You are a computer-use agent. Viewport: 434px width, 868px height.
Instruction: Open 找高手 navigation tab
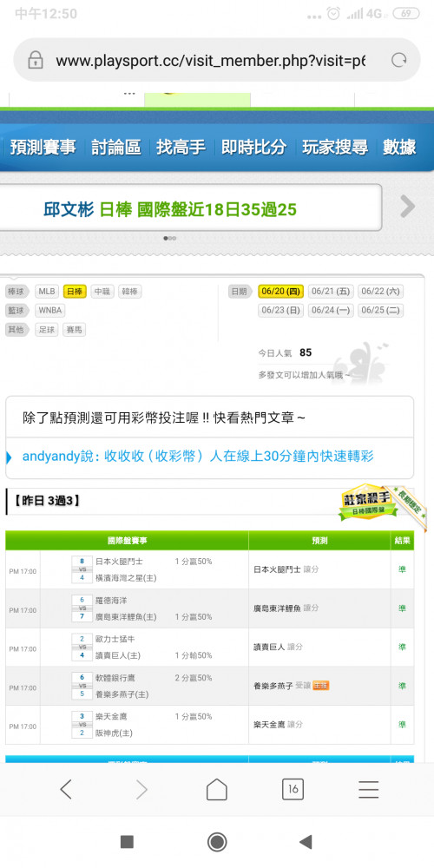181,147
